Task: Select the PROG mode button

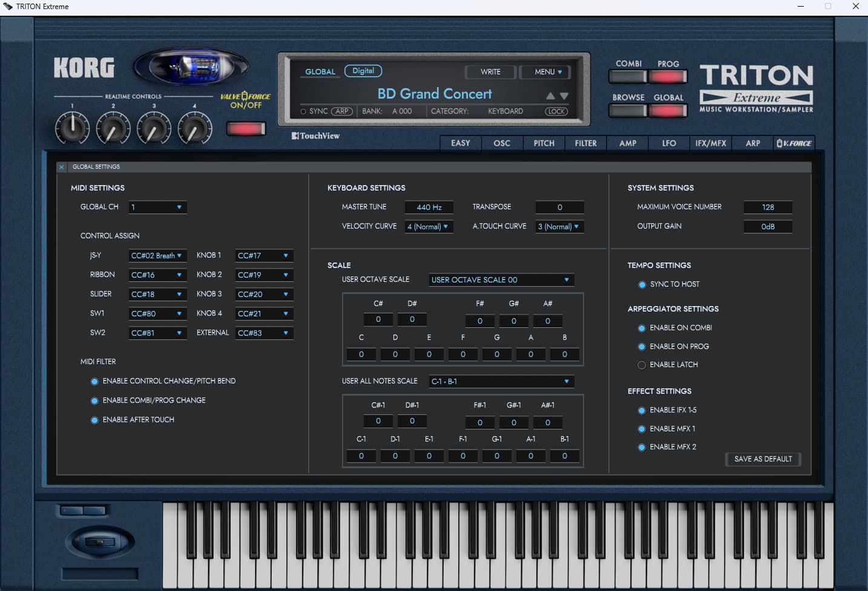Action: pos(668,77)
